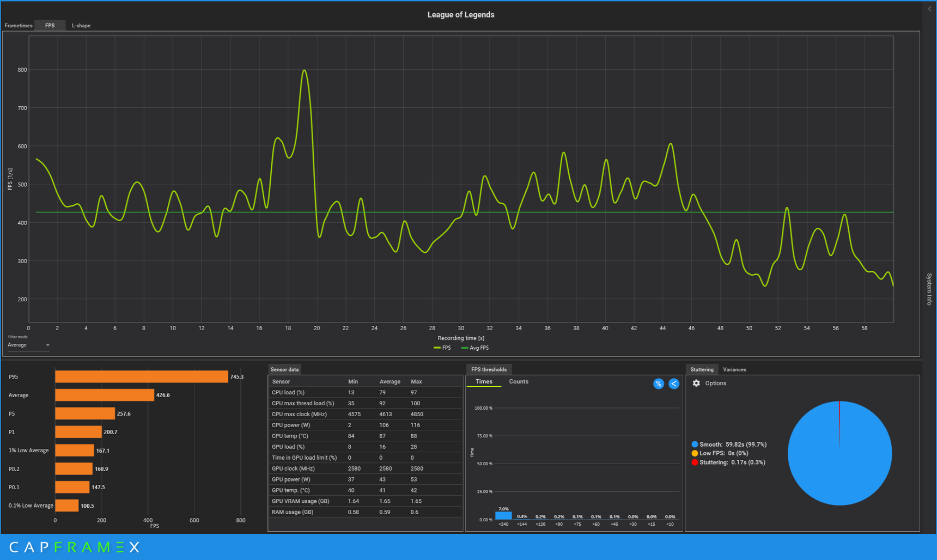
Task: Click the less-than toggle icon
Action: pyautogui.click(x=674, y=384)
